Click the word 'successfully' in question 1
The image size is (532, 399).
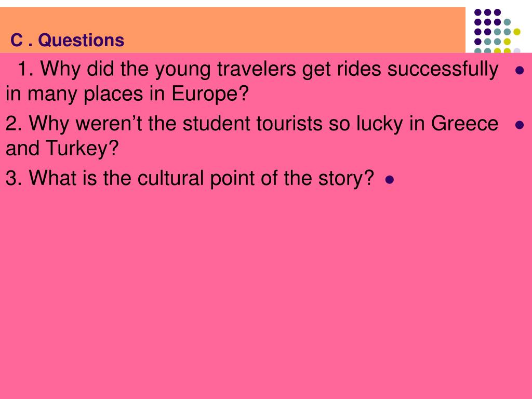click(x=443, y=69)
